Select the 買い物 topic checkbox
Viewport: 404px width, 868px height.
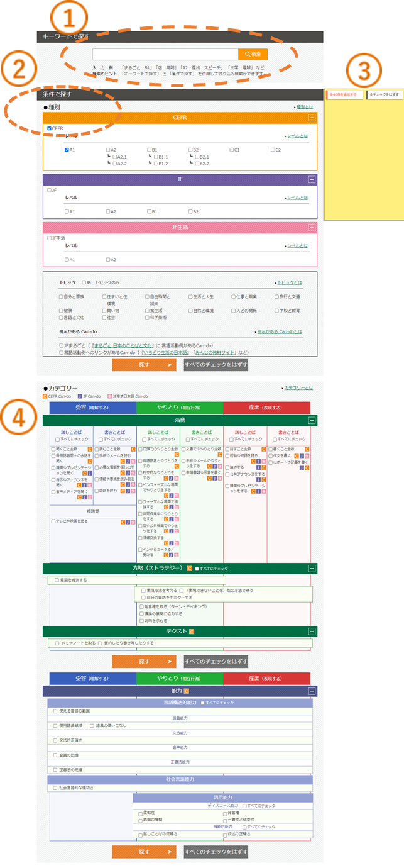pos(105,310)
